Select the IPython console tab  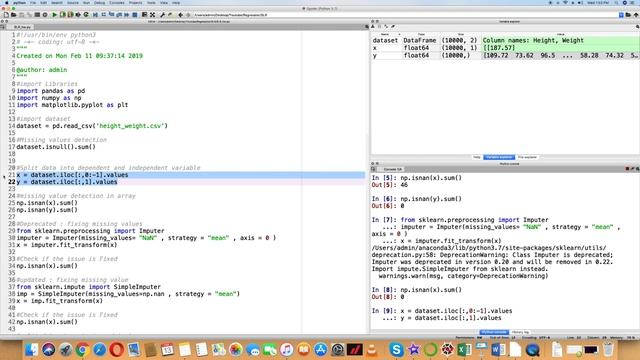494,332
